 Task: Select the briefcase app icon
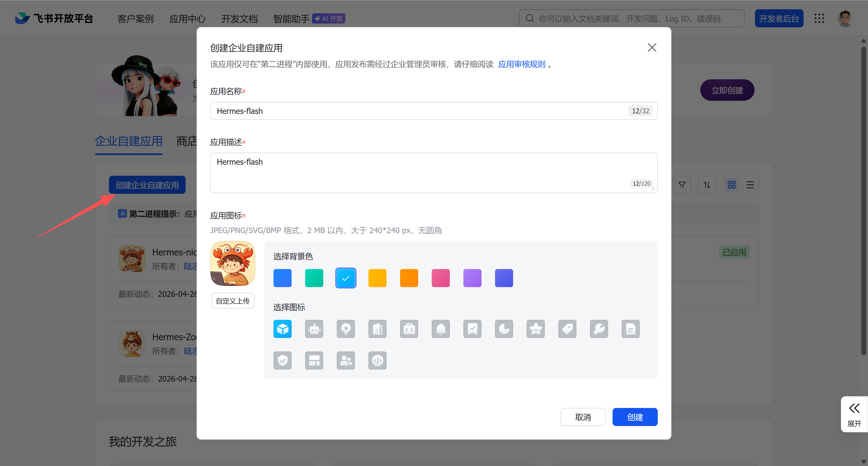pos(409,329)
